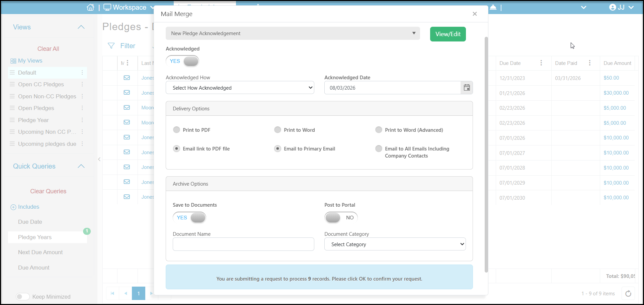Toggle Post to Portal switch
This screenshot has height=305, width=644.
(341, 217)
